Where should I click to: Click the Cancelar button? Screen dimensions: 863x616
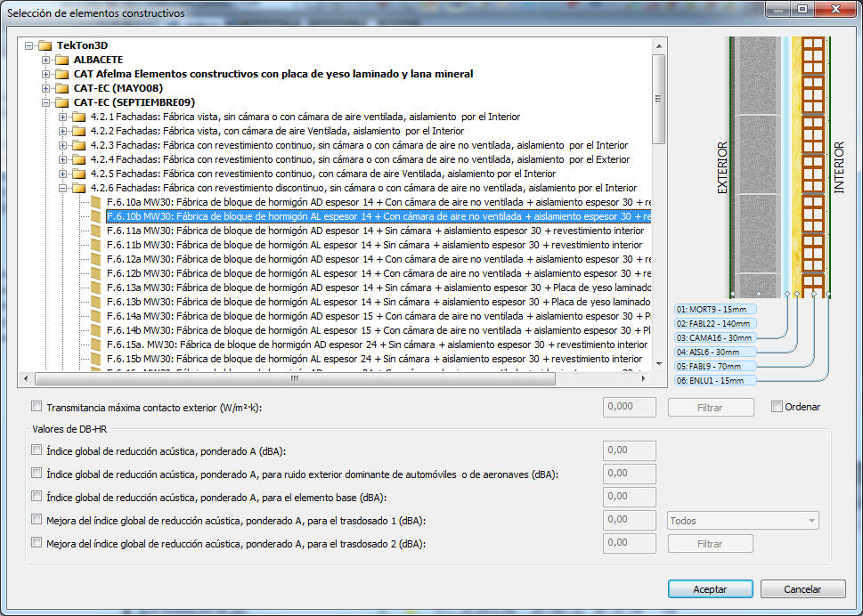coord(802,589)
